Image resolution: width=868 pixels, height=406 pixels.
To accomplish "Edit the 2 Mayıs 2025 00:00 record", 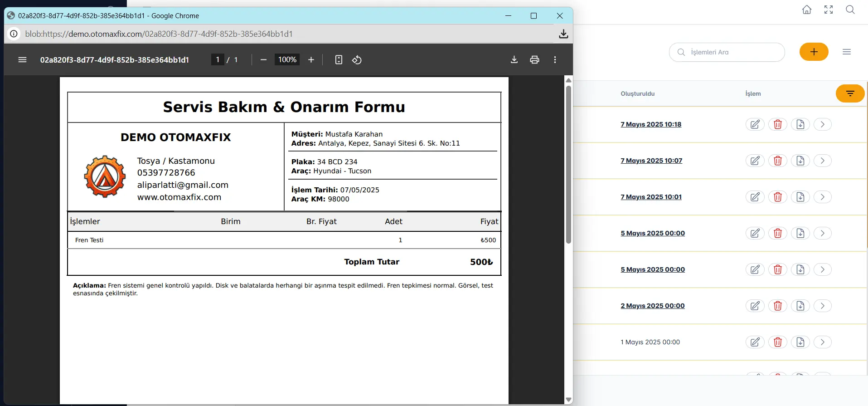I will point(755,306).
